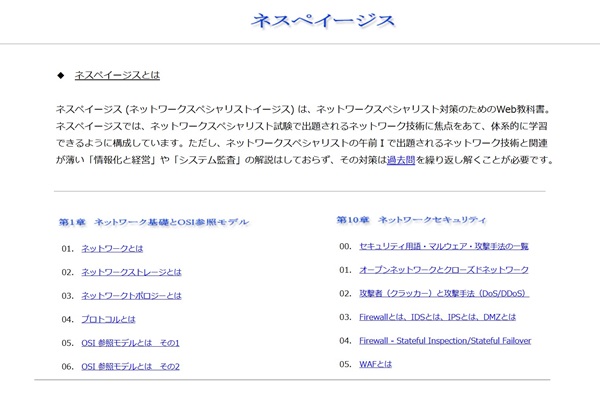Open the 過去問 link in the paragraph

(x=401, y=160)
